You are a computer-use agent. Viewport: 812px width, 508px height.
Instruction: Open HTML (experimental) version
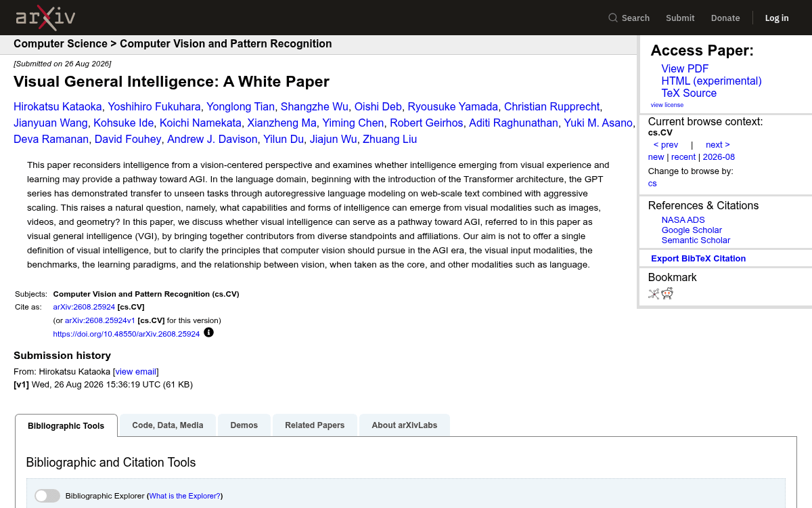pyautogui.click(x=711, y=81)
